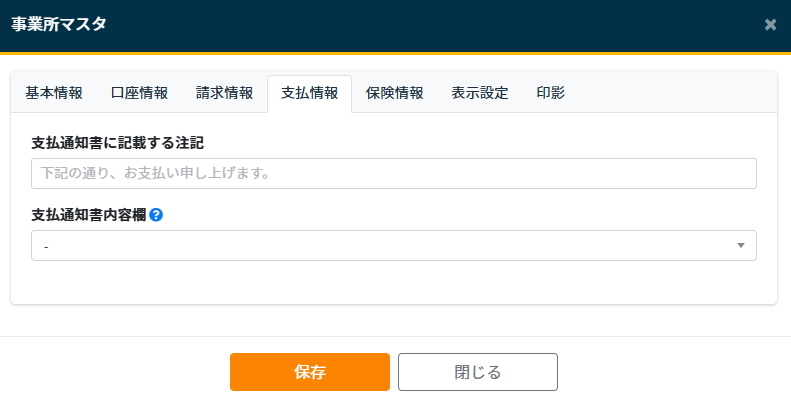The width and height of the screenshot is (791, 404).
Task: Select the 支払情報 tab
Action: [309, 93]
